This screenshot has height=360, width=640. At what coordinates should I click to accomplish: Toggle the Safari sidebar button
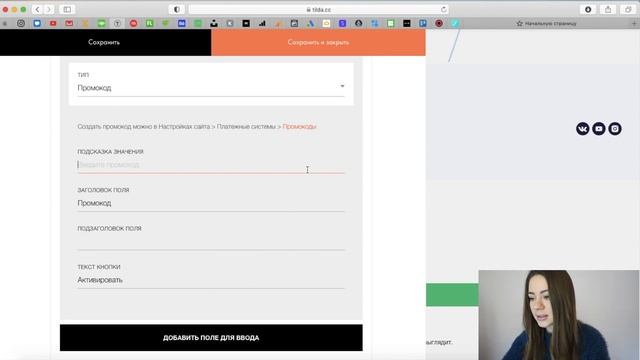pyautogui.click(x=67, y=9)
